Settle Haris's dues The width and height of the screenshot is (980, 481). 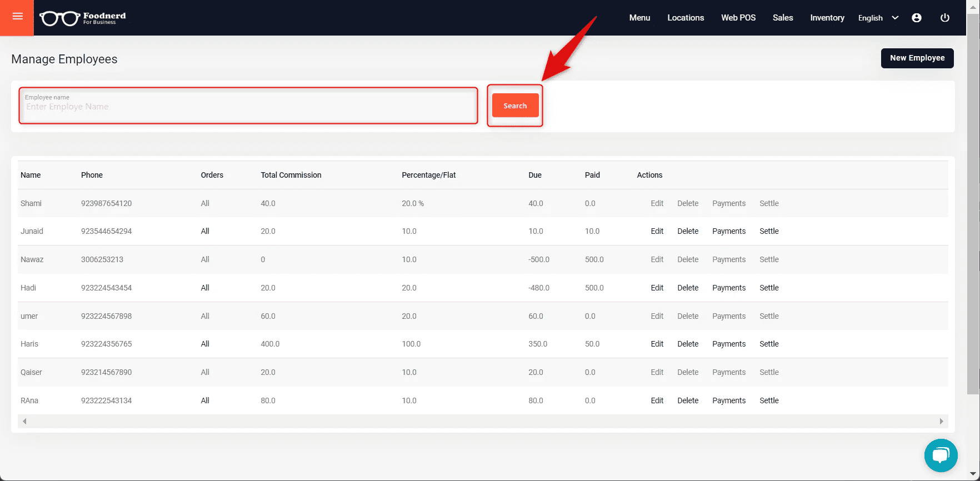pos(769,344)
